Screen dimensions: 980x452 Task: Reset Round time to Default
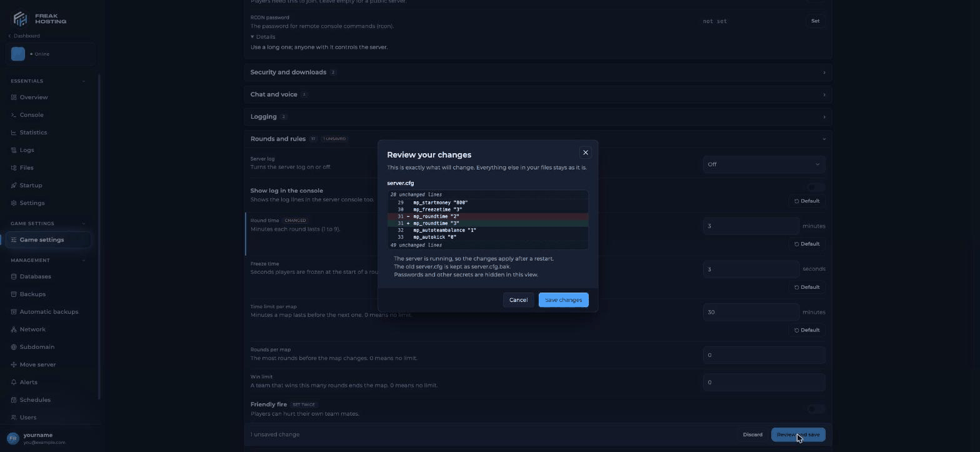807,244
